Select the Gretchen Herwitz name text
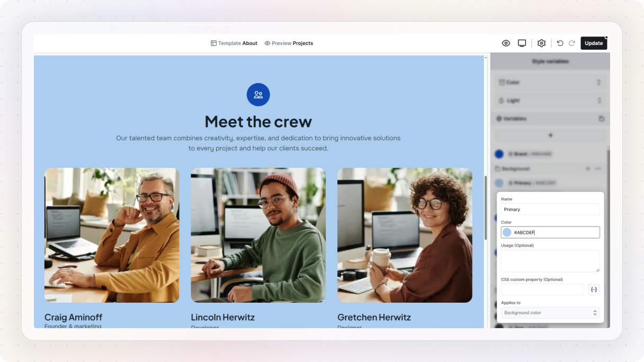Screen dimensions: 644x362 click(x=374, y=317)
